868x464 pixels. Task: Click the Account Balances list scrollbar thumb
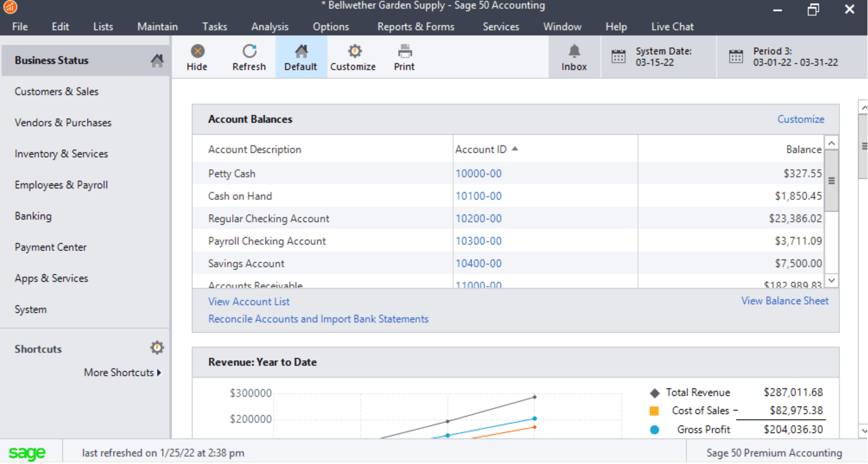point(831,180)
